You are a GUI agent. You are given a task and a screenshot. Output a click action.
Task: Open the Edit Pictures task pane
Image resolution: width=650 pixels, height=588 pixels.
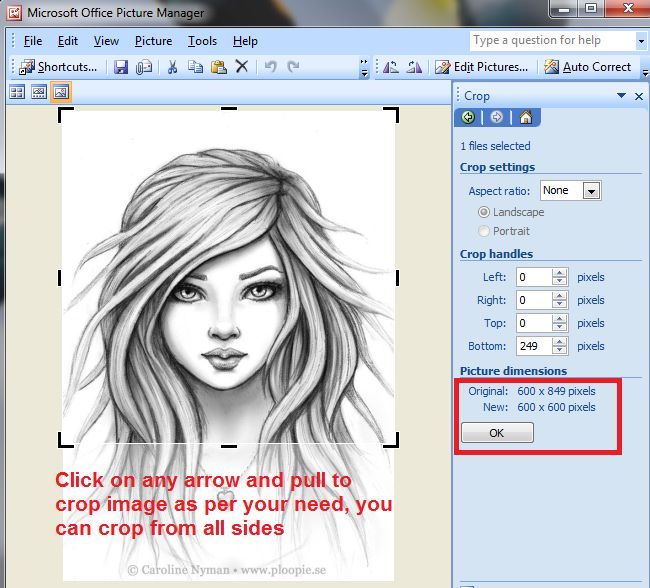(x=481, y=67)
